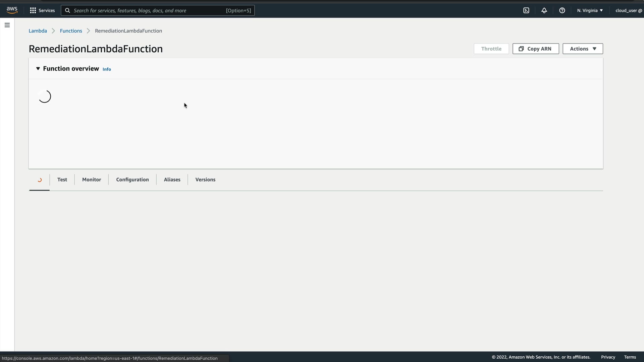Image resolution: width=644 pixels, height=362 pixels.
Task: Expand the hamburger side navigation menu
Action: pos(7,25)
